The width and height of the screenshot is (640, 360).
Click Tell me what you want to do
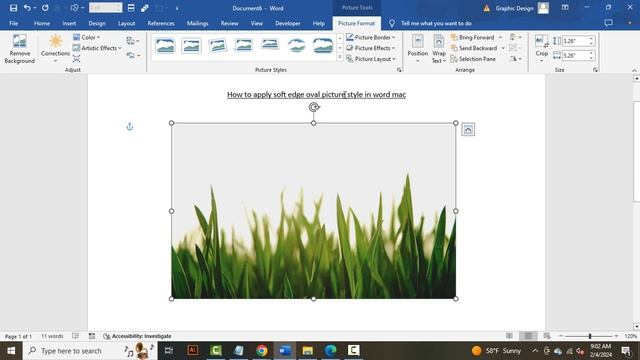point(436,23)
